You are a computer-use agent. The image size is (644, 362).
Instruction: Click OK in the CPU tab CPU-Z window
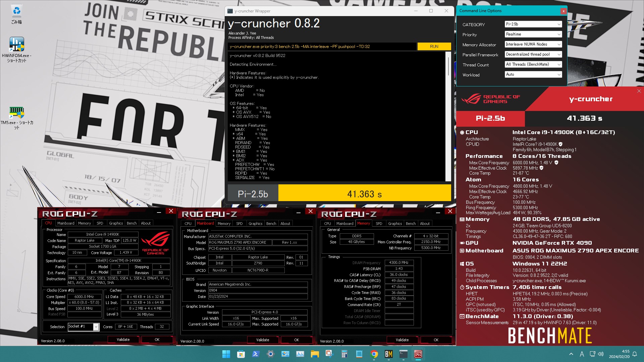tap(157, 340)
